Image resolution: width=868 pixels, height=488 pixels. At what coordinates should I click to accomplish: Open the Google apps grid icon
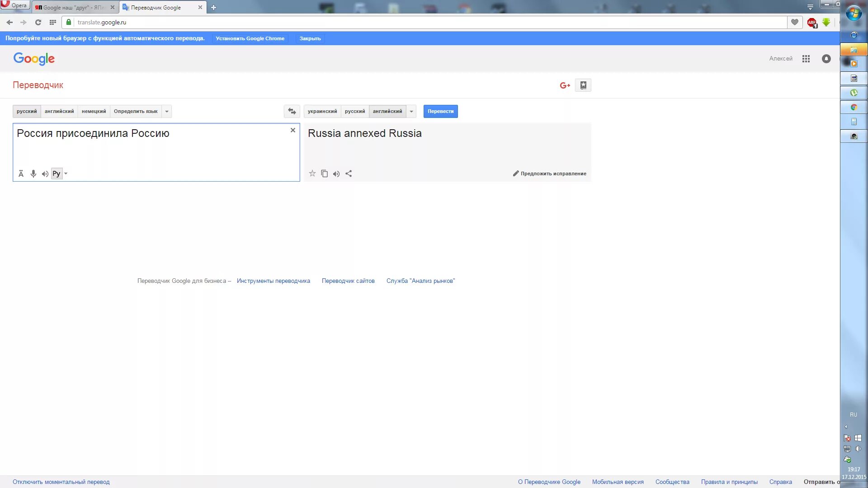coord(806,59)
